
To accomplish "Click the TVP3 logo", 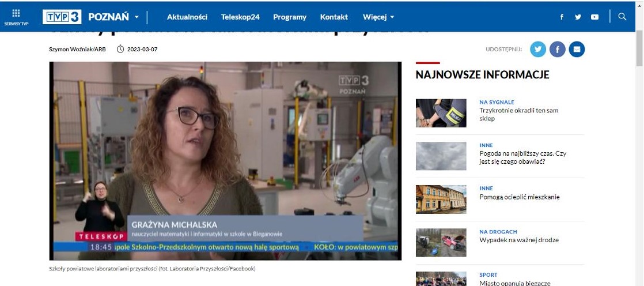I will [62, 17].
